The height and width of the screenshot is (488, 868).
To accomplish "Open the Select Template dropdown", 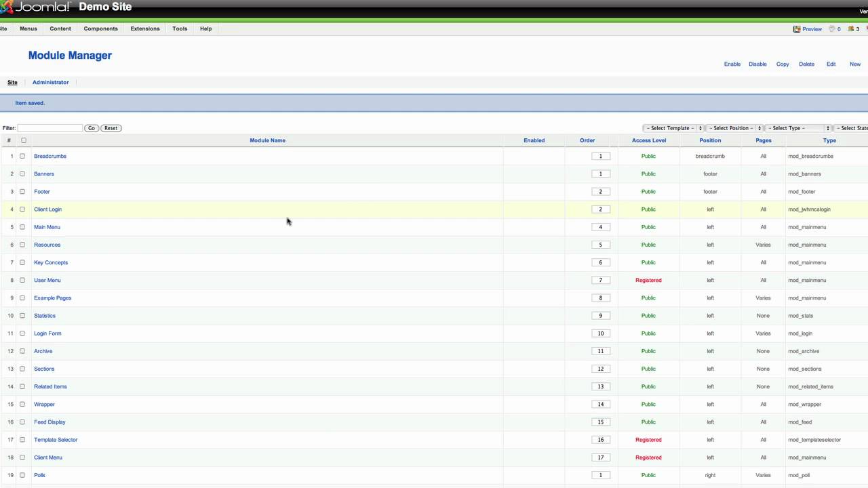I will pos(673,128).
